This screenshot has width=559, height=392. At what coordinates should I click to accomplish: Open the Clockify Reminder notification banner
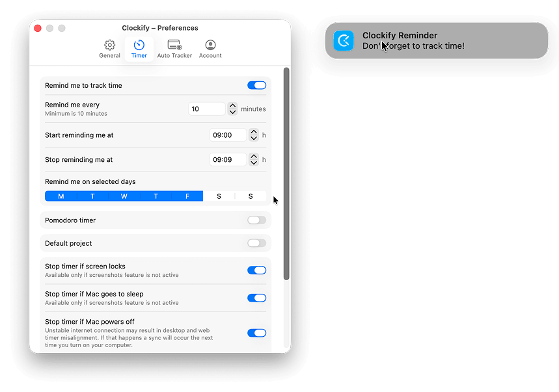437,40
